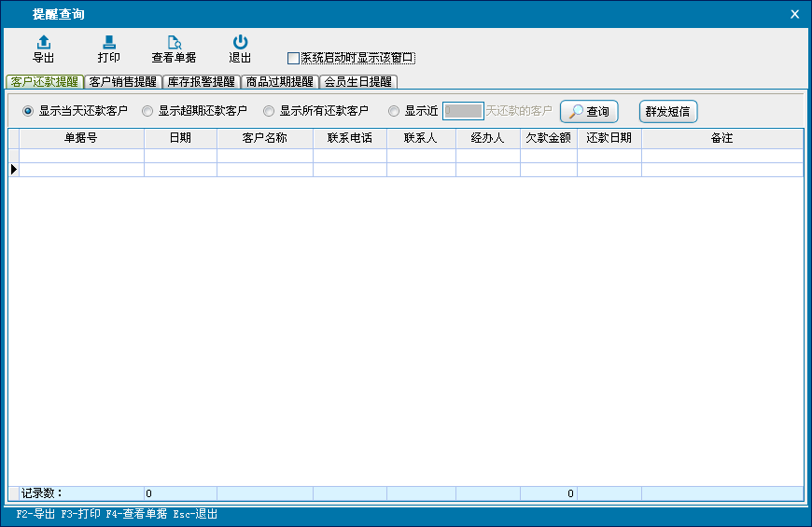Select 显示当天还款客户 radio option
This screenshot has width=812, height=527.
[x=28, y=111]
